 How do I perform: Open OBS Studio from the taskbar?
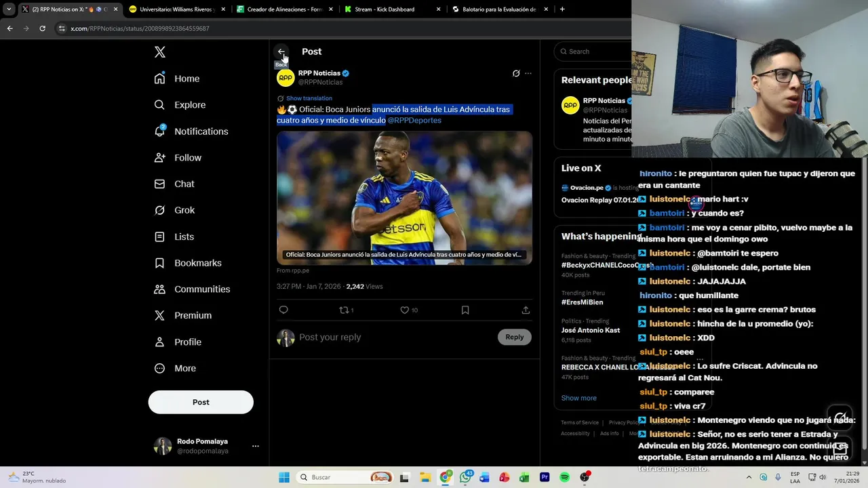click(x=585, y=477)
